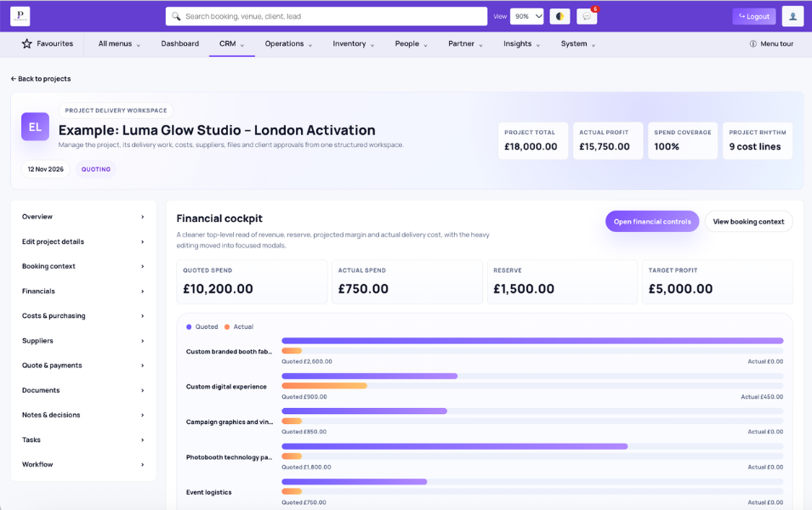The height and width of the screenshot is (510, 812).
Task: Click the QUOTING status badge
Action: point(96,169)
